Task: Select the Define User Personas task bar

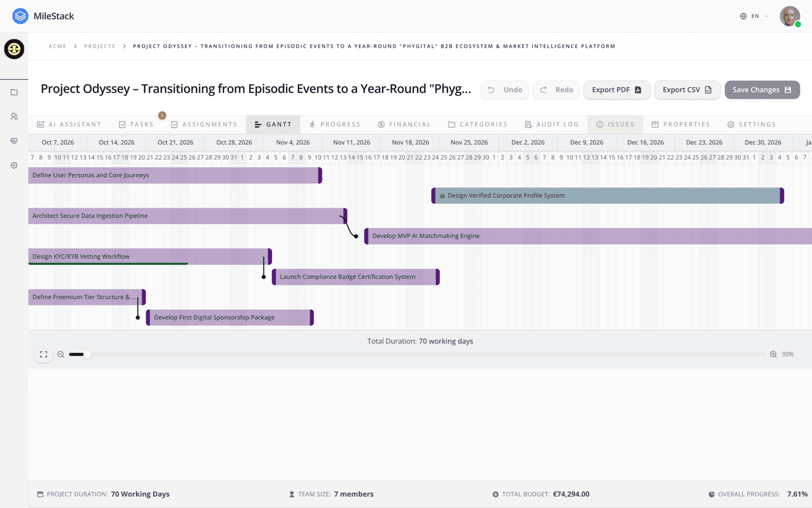Action: [x=175, y=175]
